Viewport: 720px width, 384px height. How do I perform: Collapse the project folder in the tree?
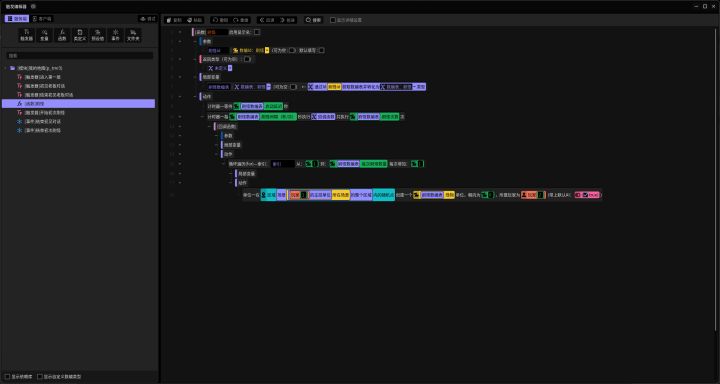click(6, 68)
